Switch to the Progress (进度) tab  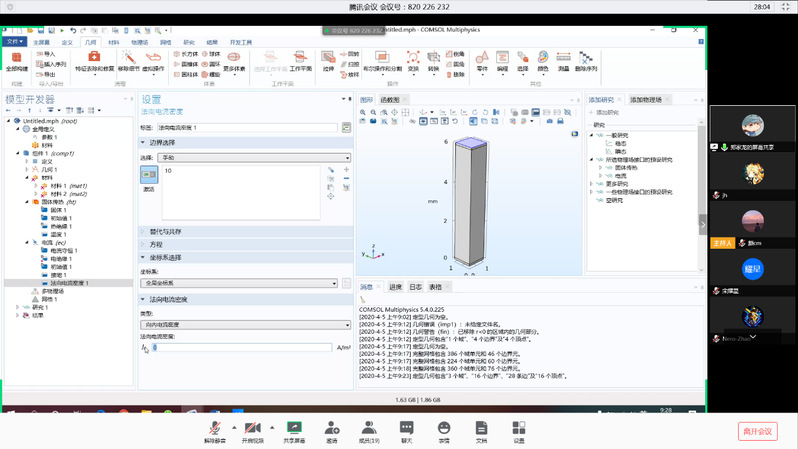click(395, 287)
